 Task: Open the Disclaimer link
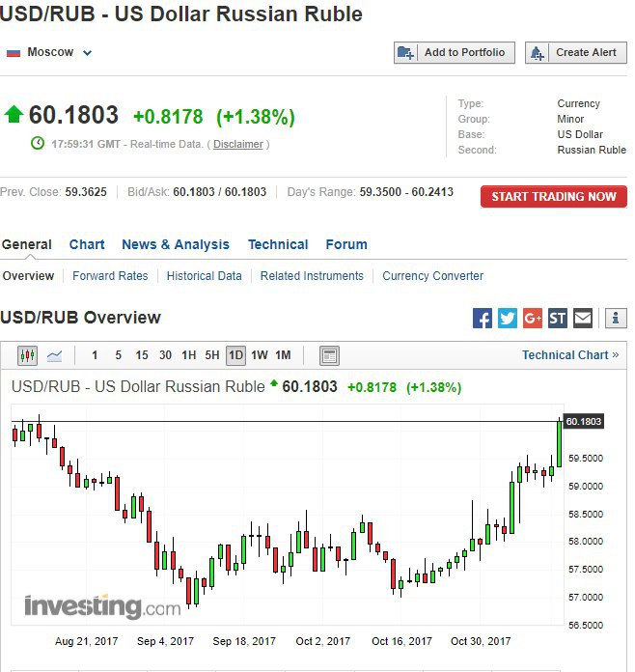[237, 144]
